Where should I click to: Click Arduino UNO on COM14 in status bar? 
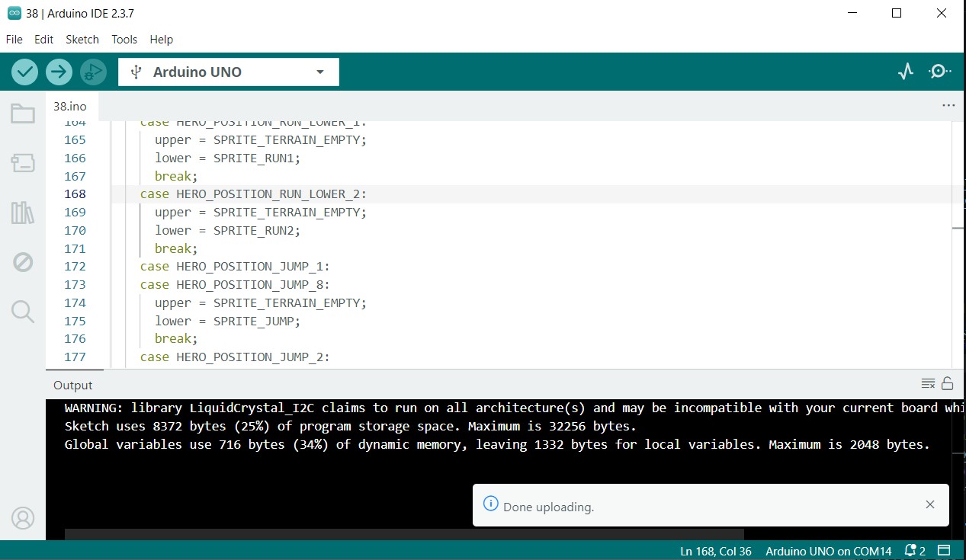point(829,551)
